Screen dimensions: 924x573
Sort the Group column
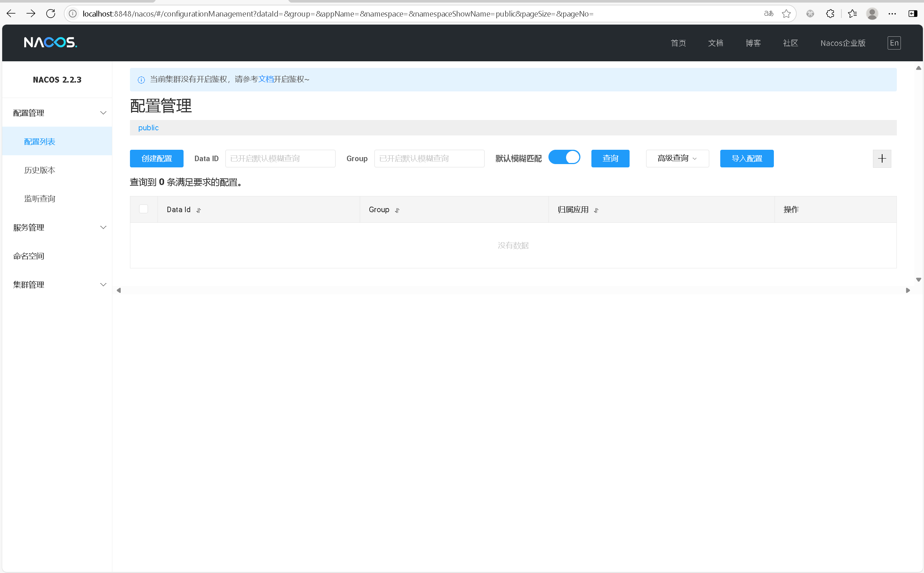(x=397, y=210)
